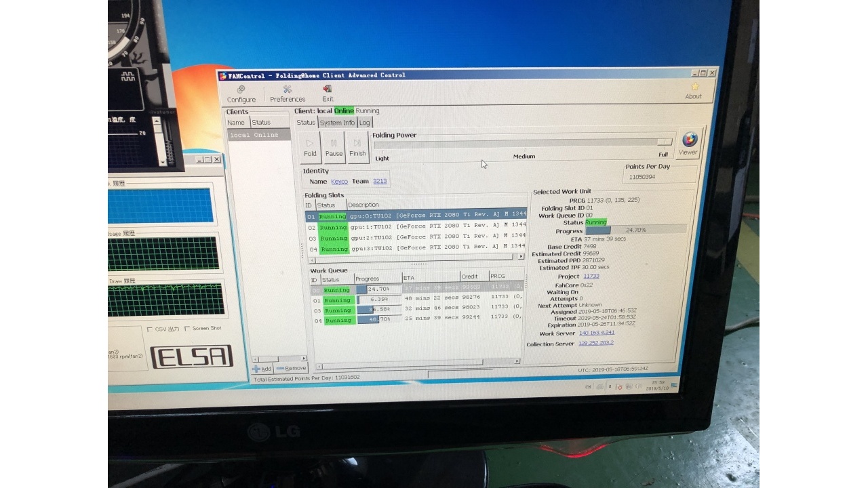The image size is (868, 488).
Task: Switch to the Status tab
Action: coord(306,123)
